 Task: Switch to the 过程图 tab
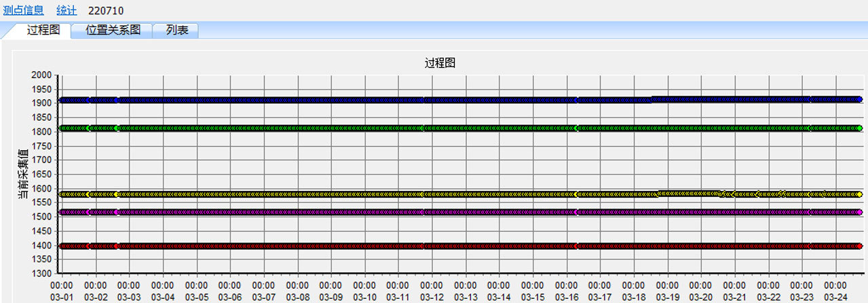[x=43, y=31]
